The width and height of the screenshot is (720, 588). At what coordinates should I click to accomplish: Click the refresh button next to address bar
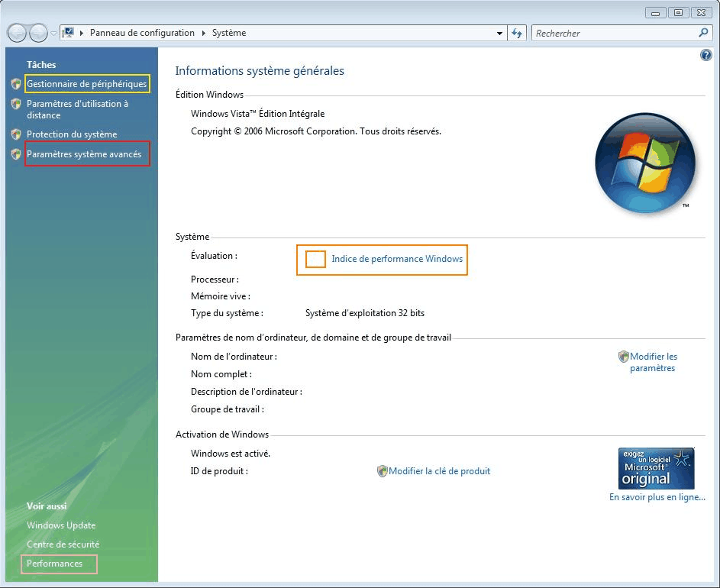click(x=517, y=33)
